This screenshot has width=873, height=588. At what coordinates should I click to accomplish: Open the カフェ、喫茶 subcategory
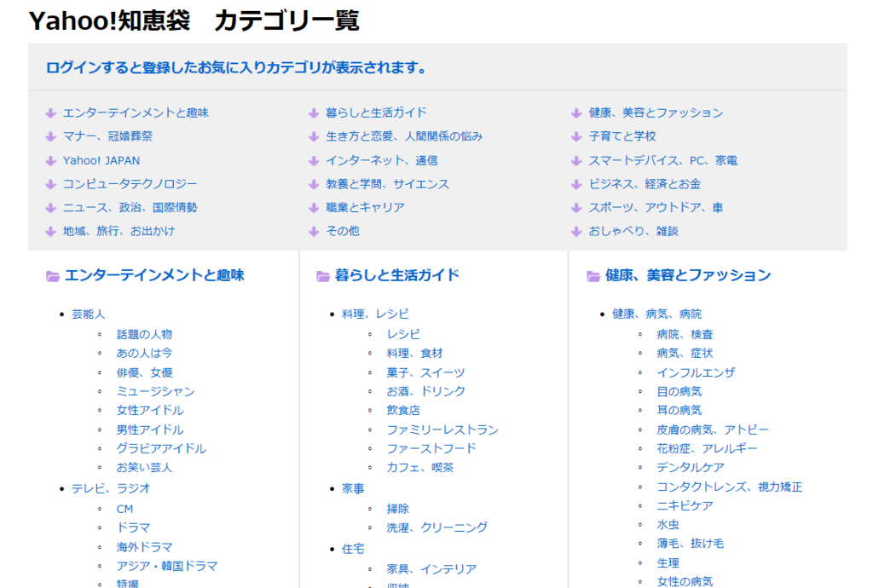point(419,468)
